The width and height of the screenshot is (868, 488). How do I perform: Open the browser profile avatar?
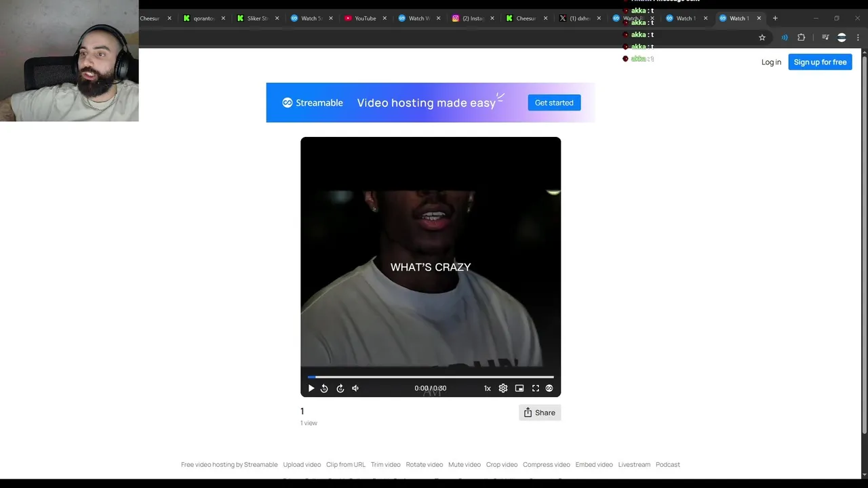click(842, 37)
